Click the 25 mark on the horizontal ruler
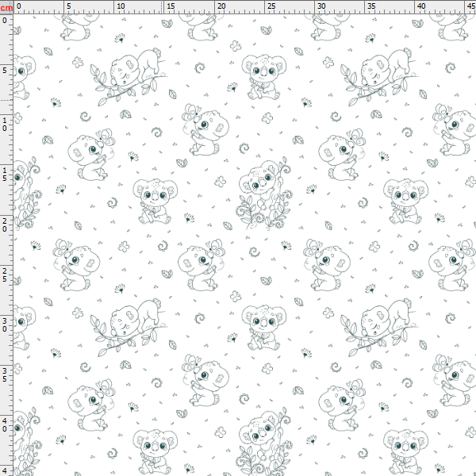476x476 pixels. click(271, 6)
